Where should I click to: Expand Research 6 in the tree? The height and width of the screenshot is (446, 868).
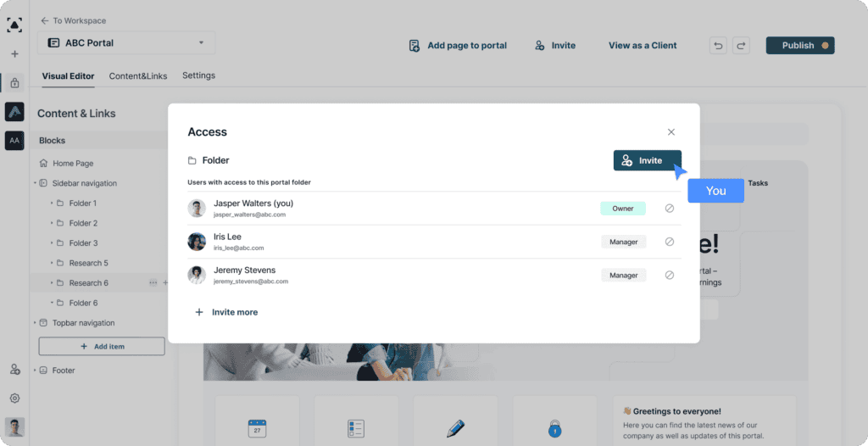click(x=52, y=283)
